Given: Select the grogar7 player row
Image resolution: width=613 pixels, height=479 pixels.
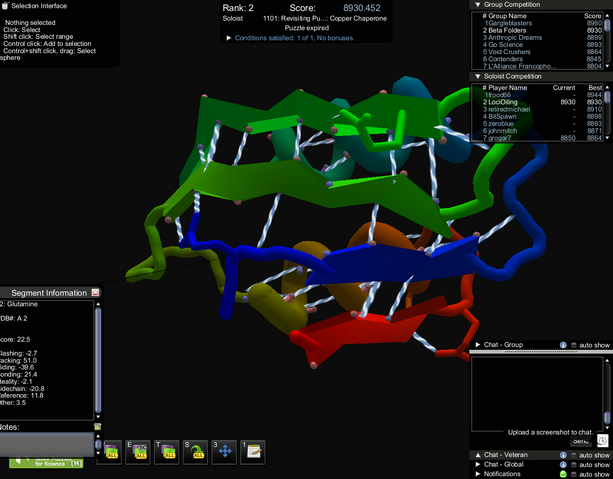Looking at the screenshot, I should (x=542, y=138).
